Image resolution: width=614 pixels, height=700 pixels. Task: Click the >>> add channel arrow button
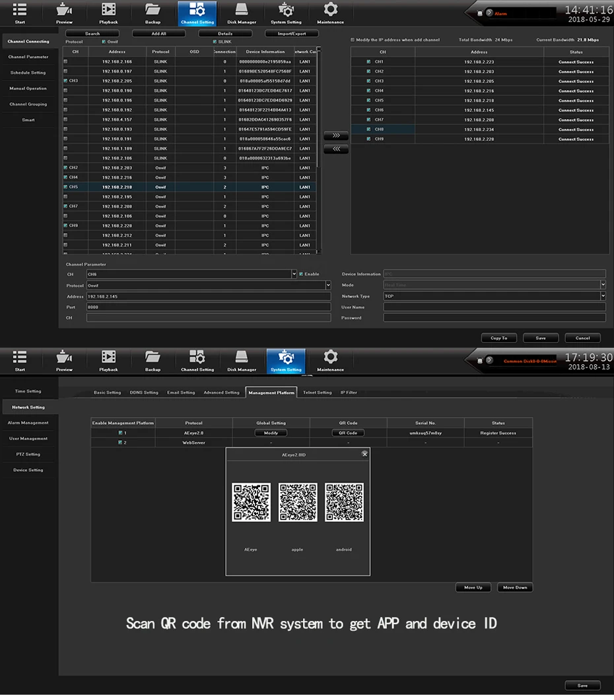click(336, 135)
